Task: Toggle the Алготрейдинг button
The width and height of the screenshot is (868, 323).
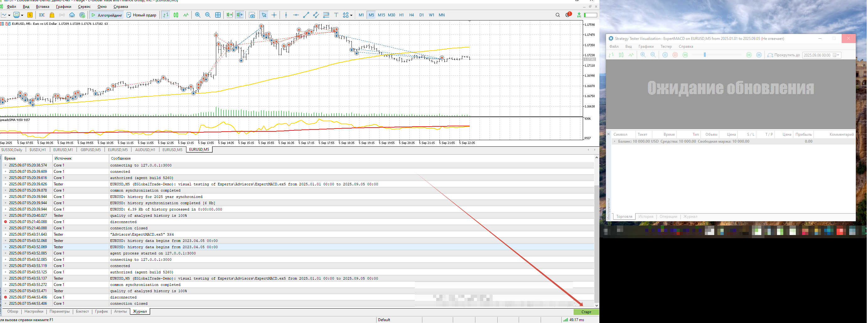Action: (x=107, y=15)
